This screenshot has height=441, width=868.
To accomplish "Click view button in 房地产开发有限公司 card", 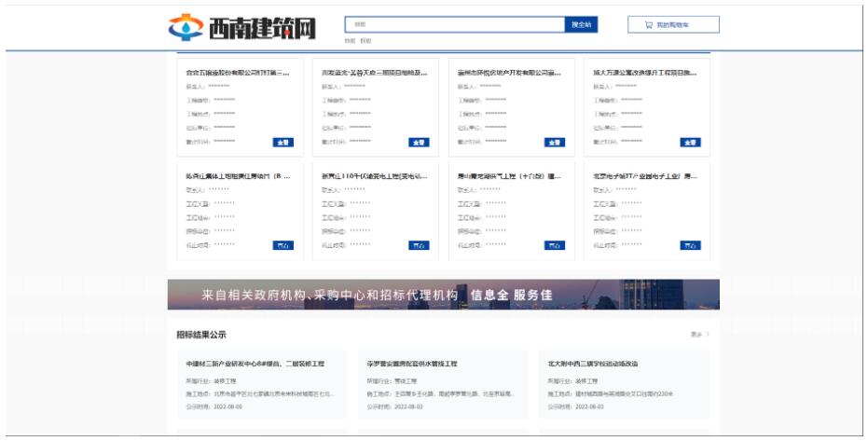I will [x=554, y=143].
